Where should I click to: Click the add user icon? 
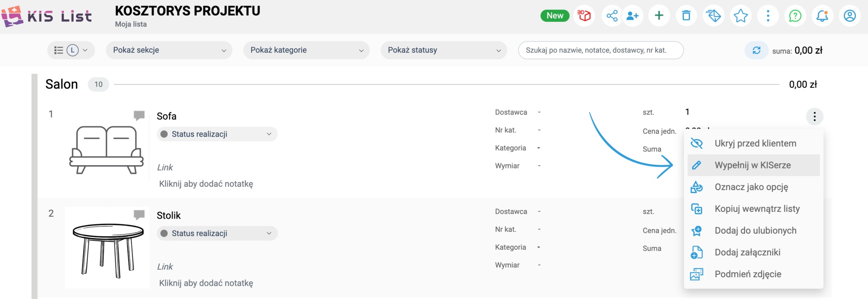tap(633, 16)
